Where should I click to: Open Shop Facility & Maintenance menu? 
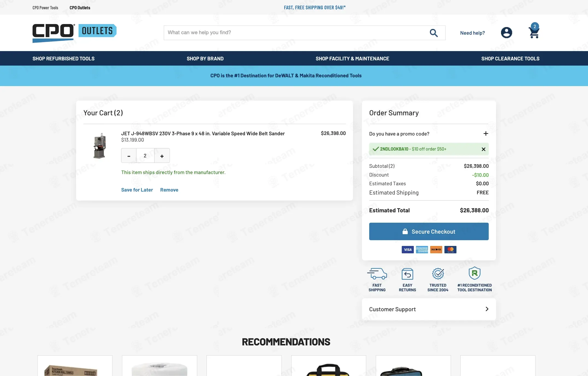[353, 58]
